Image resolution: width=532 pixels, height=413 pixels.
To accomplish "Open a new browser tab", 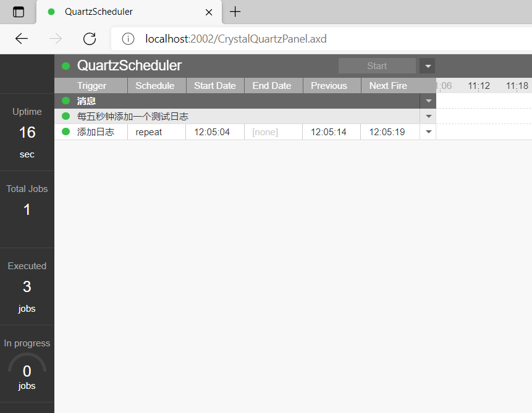I will [235, 12].
